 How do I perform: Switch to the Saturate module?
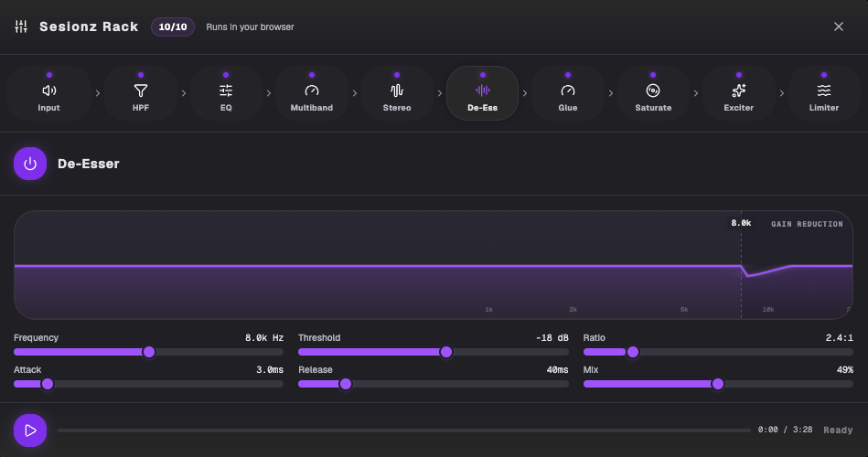click(x=653, y=93)
